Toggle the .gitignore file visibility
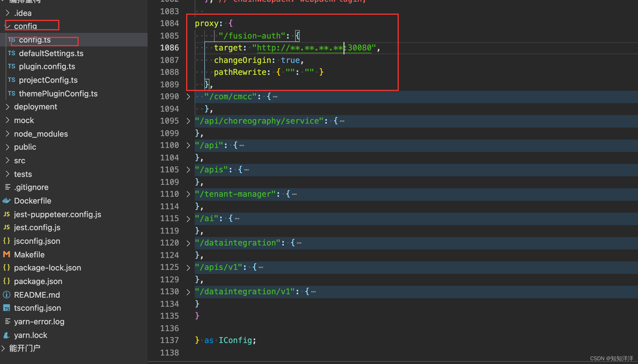 click(x=31, y=187)
